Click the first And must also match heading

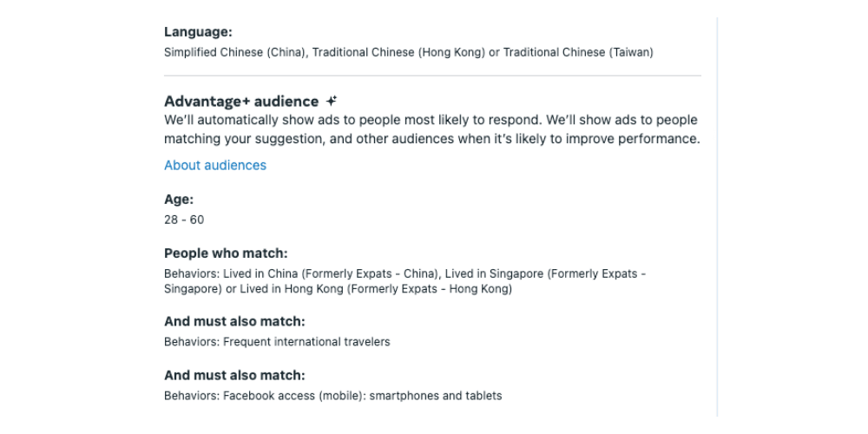coord(234,322)
